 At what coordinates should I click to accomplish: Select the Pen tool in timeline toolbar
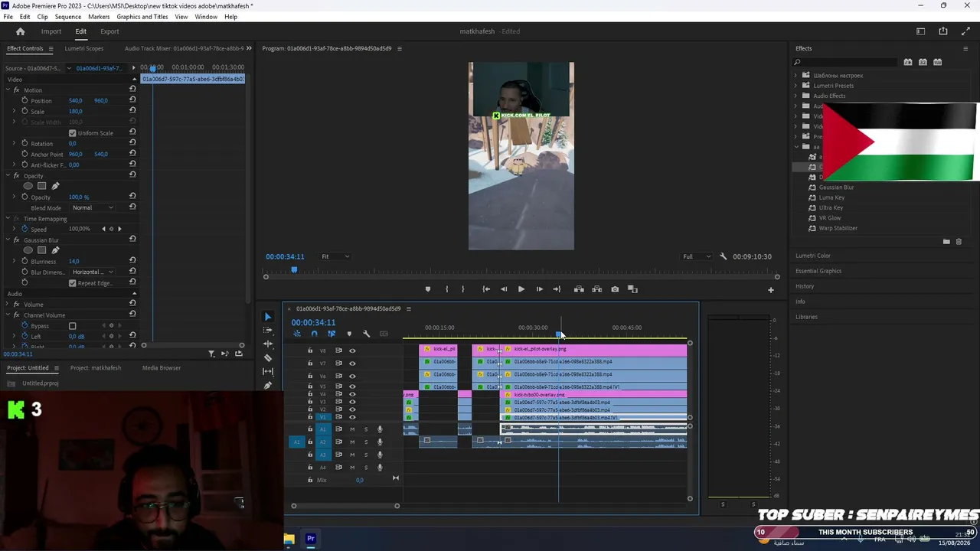click(x=267, y=386)
